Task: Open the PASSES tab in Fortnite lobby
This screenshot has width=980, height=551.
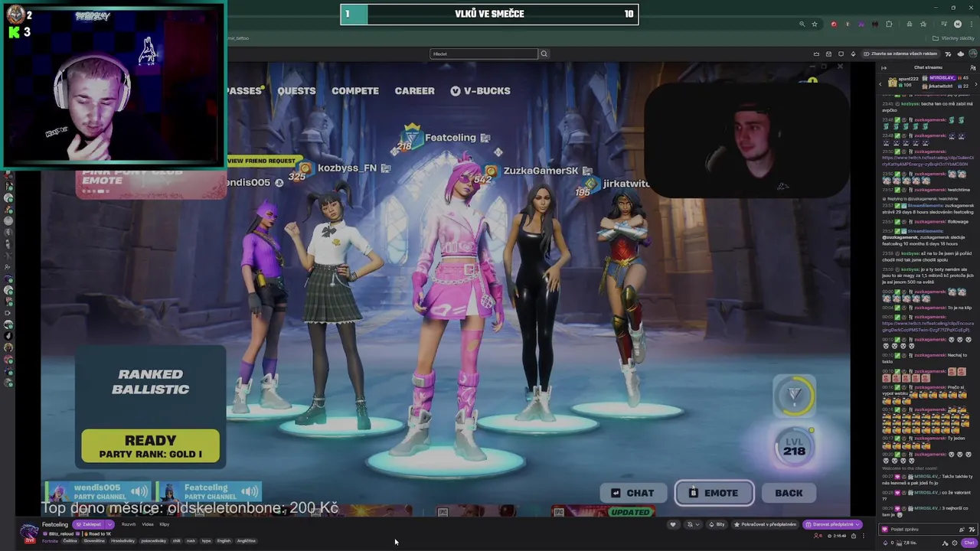Action: click(244, 90)
